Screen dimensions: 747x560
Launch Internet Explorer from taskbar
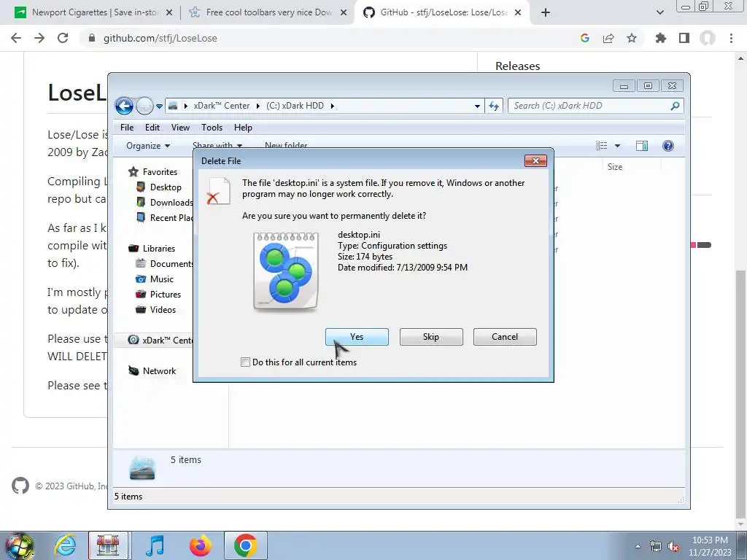[65, 545]
